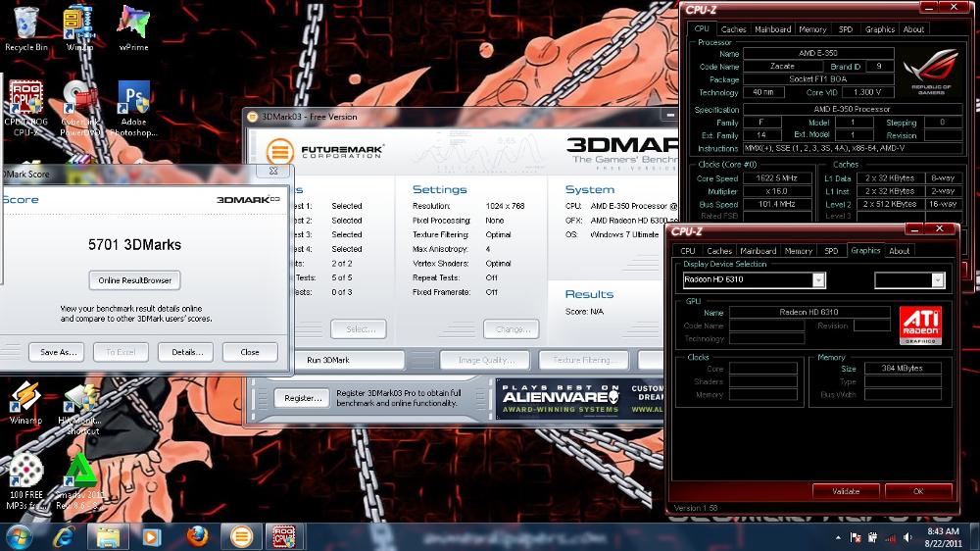This screenshot has height=551, width=980.
Task: Launch the wPrime desktop icon
Action: [133, 28]
